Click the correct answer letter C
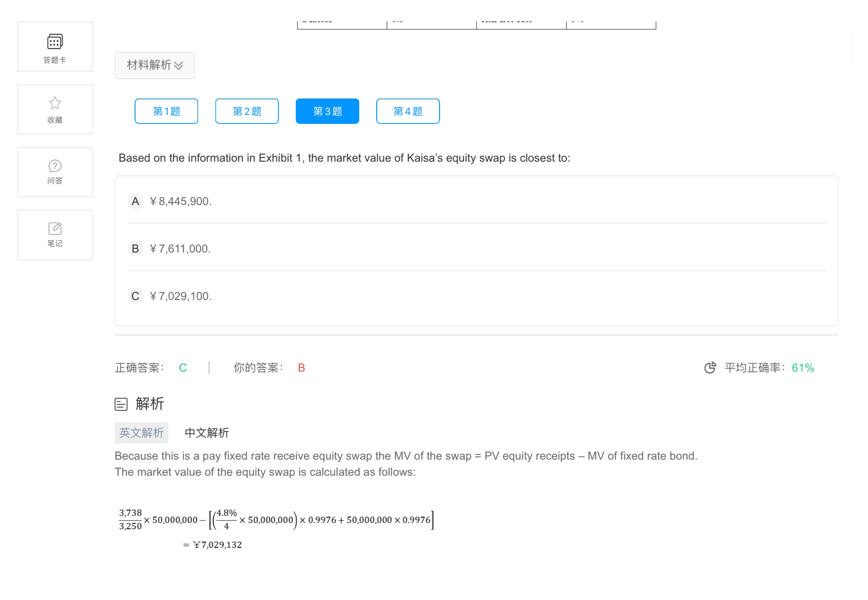The height and width of the screenshot is (600, 868). [x=183, y=368]
